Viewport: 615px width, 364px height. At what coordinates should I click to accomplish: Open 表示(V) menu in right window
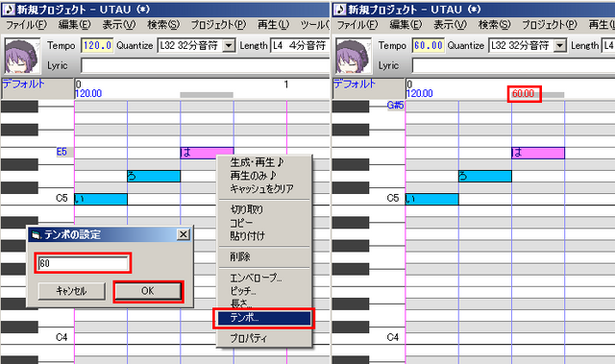[450, 25]
